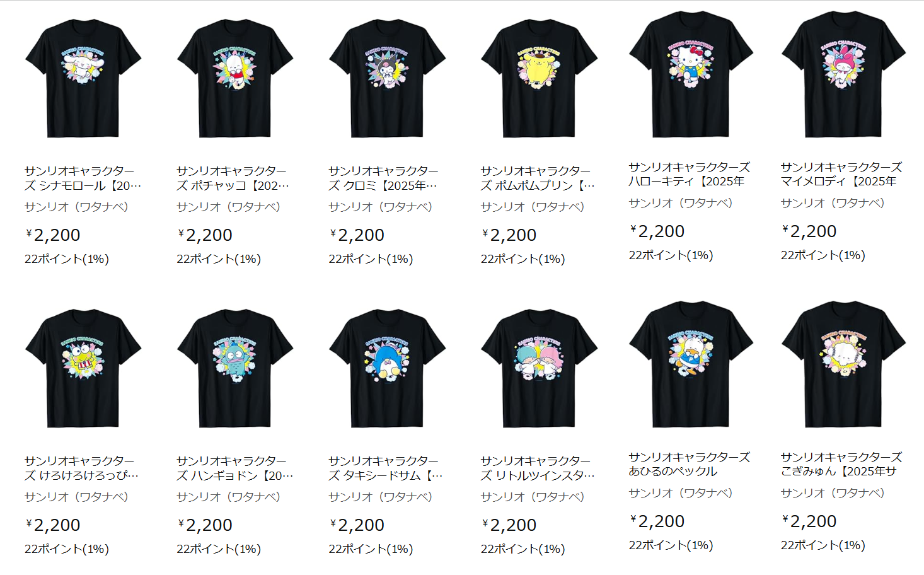Open the Keroppi (けろけろけろっぴ) T-shirt thumbnail
The width and height of the screenshot is (924, 575).
tap(83, 368)
